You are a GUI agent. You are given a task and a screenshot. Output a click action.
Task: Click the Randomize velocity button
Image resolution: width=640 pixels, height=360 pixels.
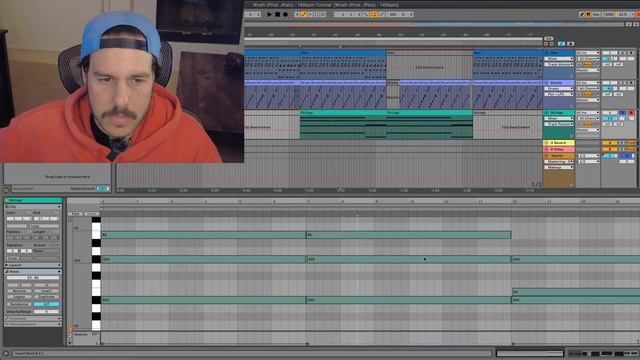[x=19, y=304]
